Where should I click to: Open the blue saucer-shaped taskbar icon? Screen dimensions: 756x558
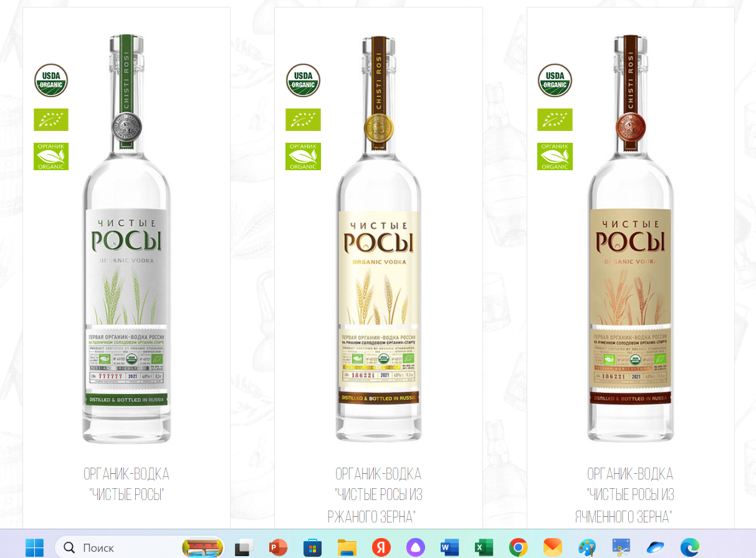click(x=656, y=547)
